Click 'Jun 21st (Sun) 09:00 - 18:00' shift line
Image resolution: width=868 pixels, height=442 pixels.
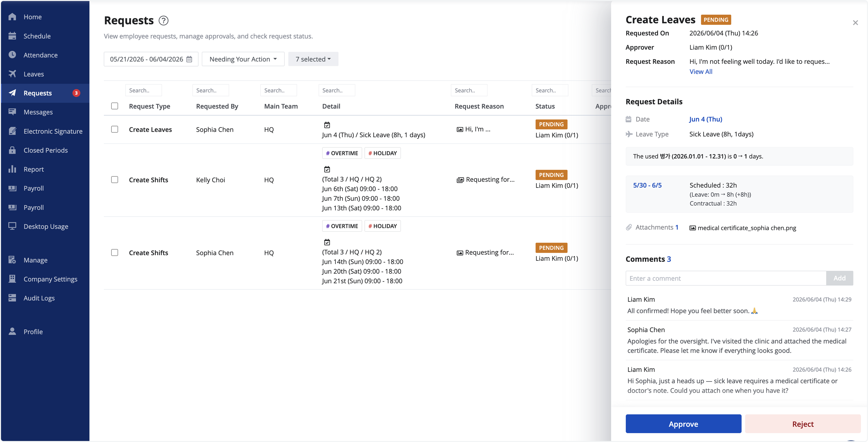pos(362,281)
